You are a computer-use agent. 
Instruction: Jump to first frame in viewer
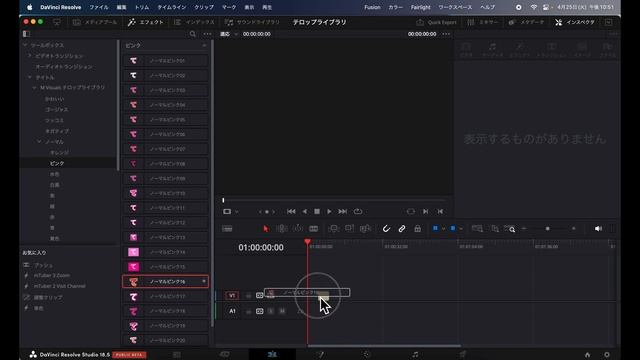pos(291,211)
